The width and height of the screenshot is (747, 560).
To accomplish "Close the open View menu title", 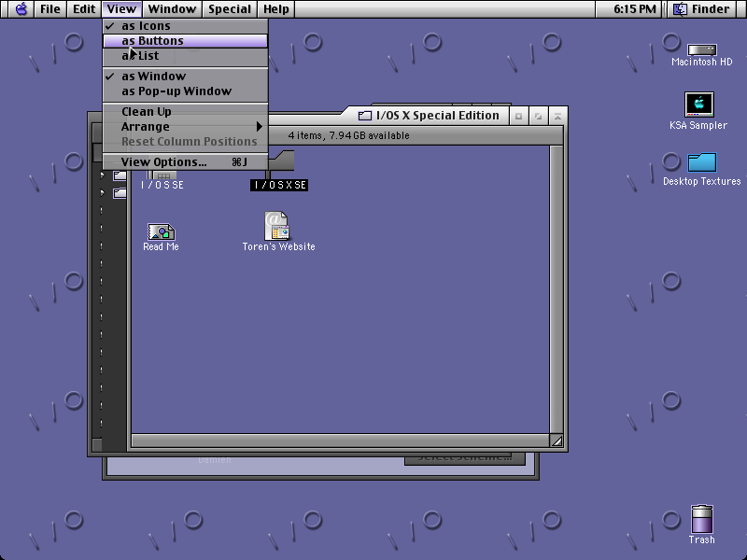I will click(x=121, y=9).
